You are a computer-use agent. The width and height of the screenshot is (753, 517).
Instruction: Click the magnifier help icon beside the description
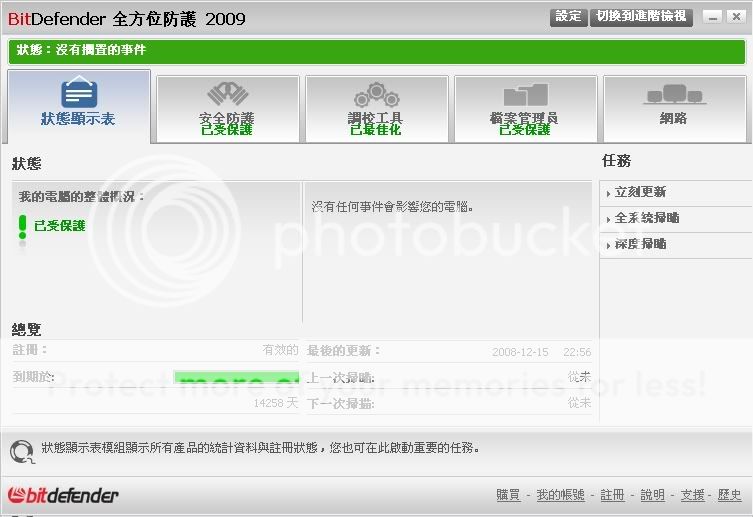22,451
